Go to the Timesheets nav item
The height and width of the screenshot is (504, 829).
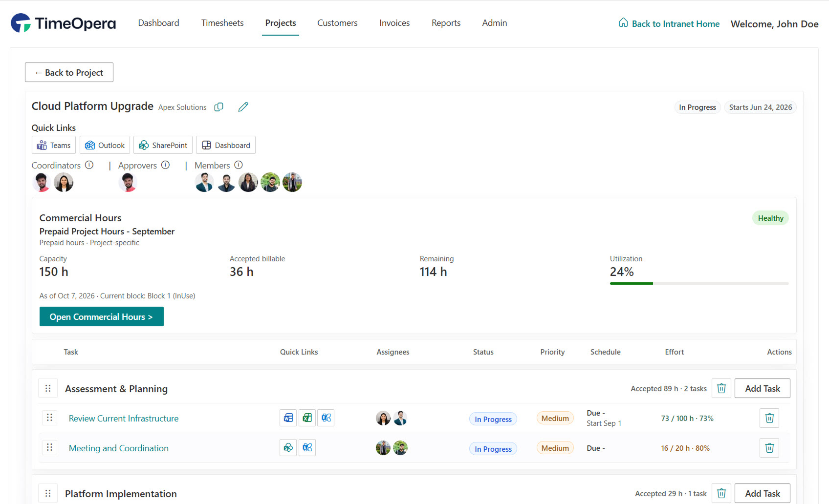[222, 23]
